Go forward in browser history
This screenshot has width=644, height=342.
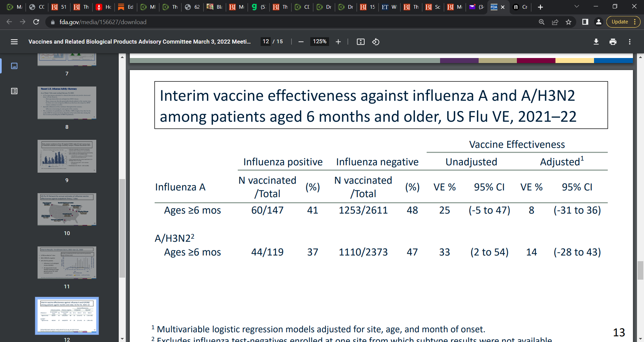22,22
